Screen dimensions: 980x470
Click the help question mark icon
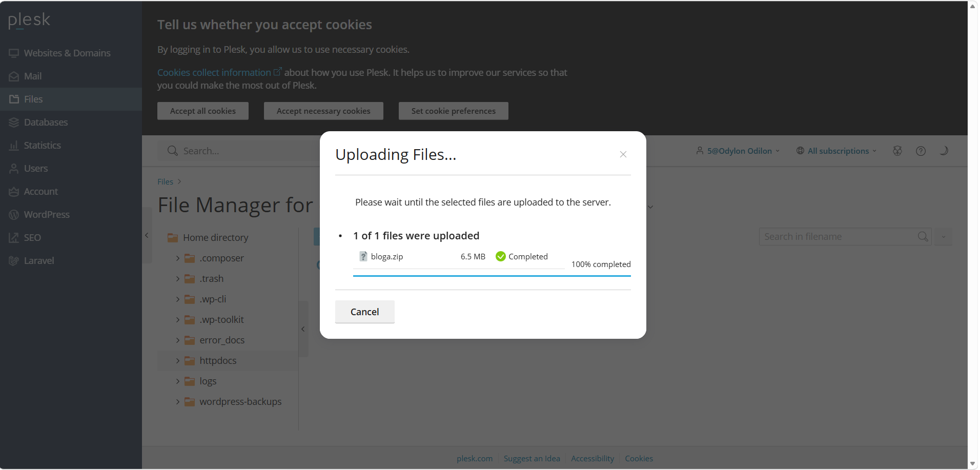coord(921,151)
